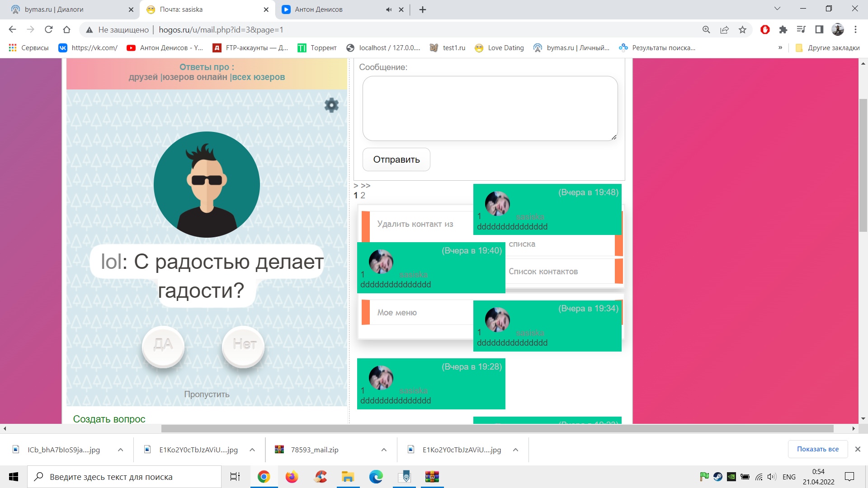The width and height of the screenshot is (868, 488).
Task: Reload the current page
Action: 48,30
